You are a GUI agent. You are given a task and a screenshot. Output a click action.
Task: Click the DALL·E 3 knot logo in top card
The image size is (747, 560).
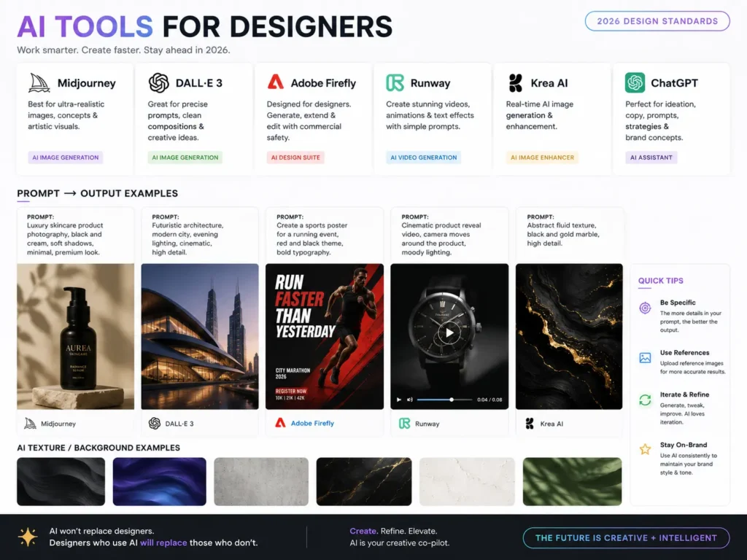158,83
